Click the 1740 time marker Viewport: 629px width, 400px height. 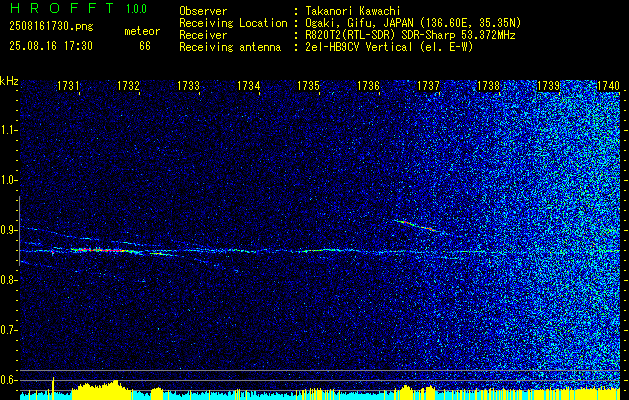(608, 85)
